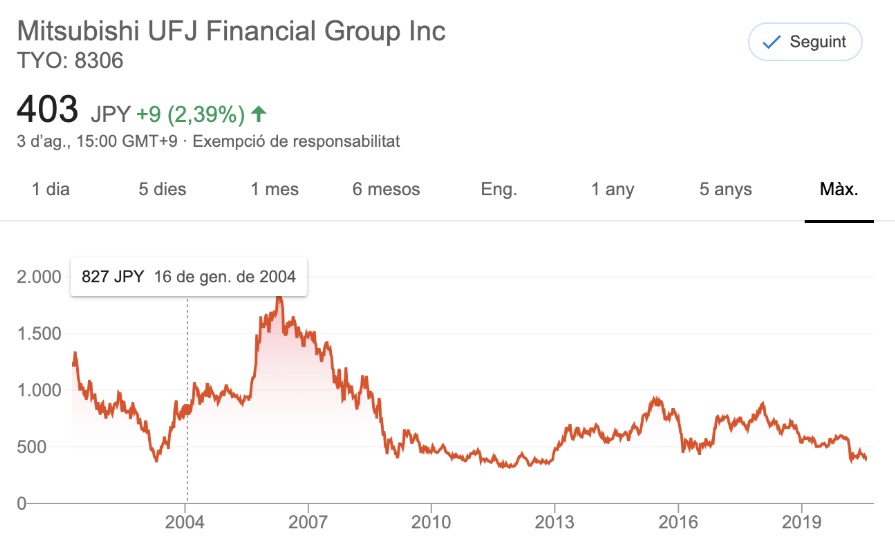Switch to the 5 dies range
Image resolution: width=895 pixels, height=546 pixels.
pos(162,189)
